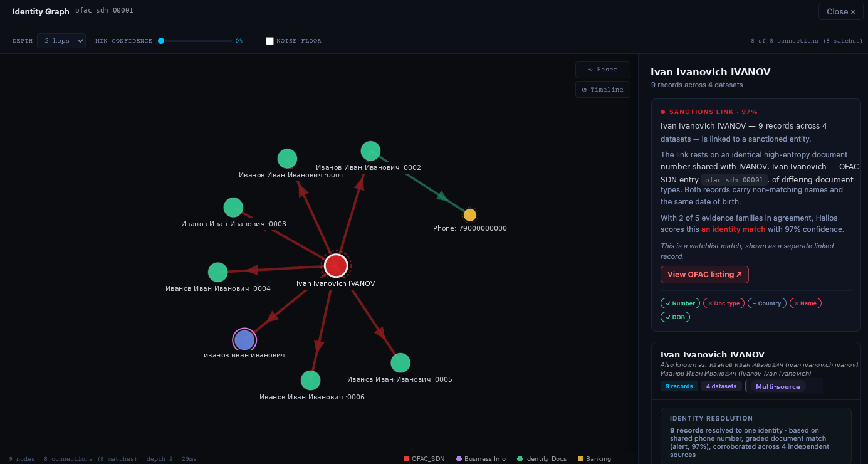Image resolution: width=868 pixels, height=464 pixels.
Task: Open the Depth hops dropdown
Action: [61, 41]
